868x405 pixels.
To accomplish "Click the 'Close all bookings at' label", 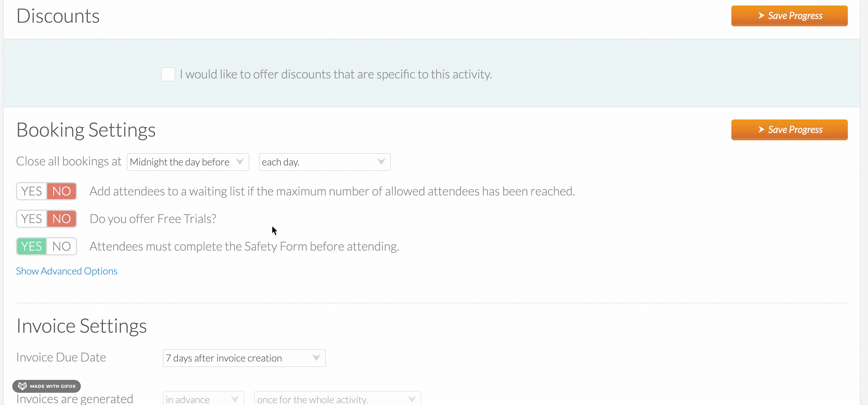I will click(x=69, y=161).
